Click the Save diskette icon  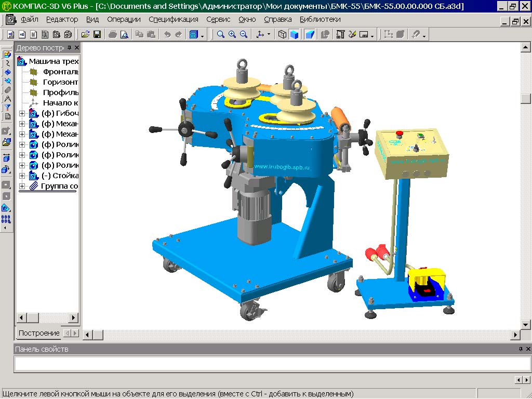point(97,34)
